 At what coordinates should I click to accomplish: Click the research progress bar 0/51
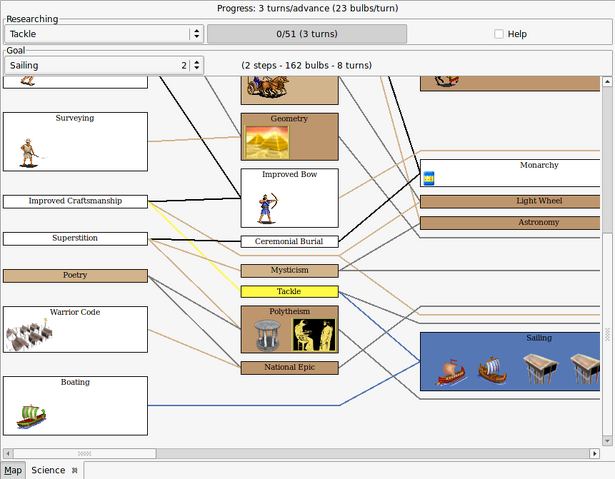307,34
